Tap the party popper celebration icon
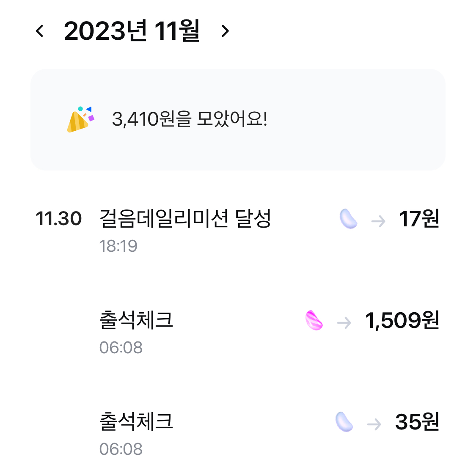The height and width of the screenshot is (476, 476). click(x=80, y=119)
